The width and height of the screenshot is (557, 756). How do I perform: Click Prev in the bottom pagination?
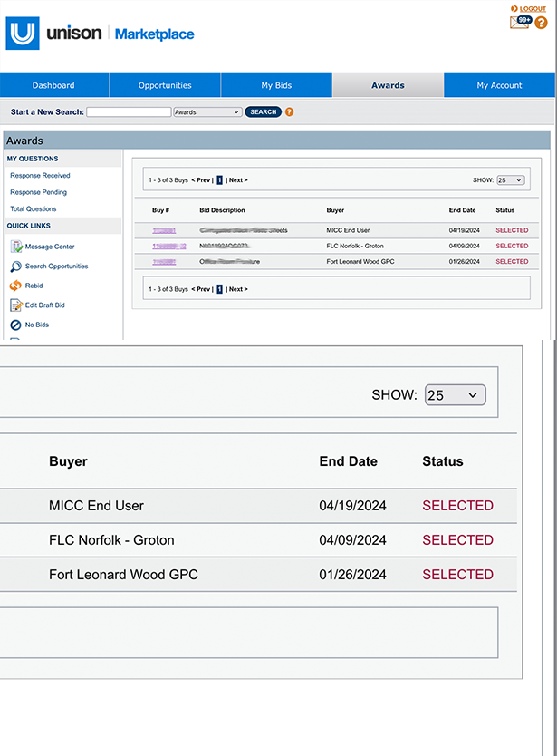[x=201, y=289]
